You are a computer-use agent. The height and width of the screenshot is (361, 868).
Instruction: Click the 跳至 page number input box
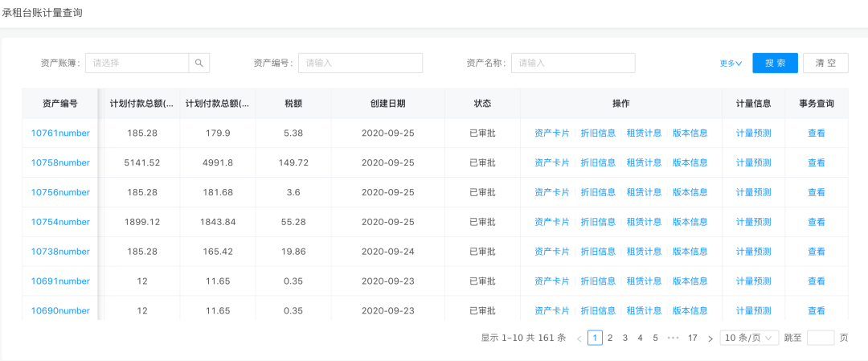820,338
